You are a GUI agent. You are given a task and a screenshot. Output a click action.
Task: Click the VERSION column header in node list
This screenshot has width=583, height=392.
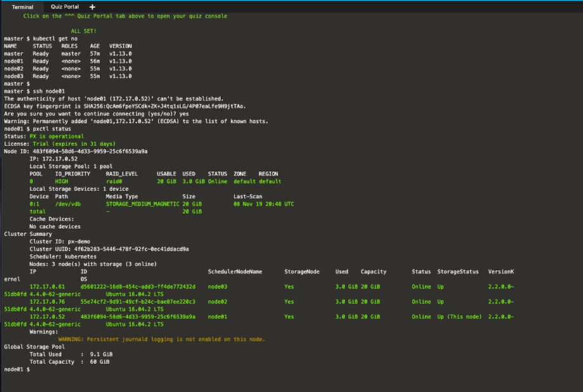coord(120,46)
